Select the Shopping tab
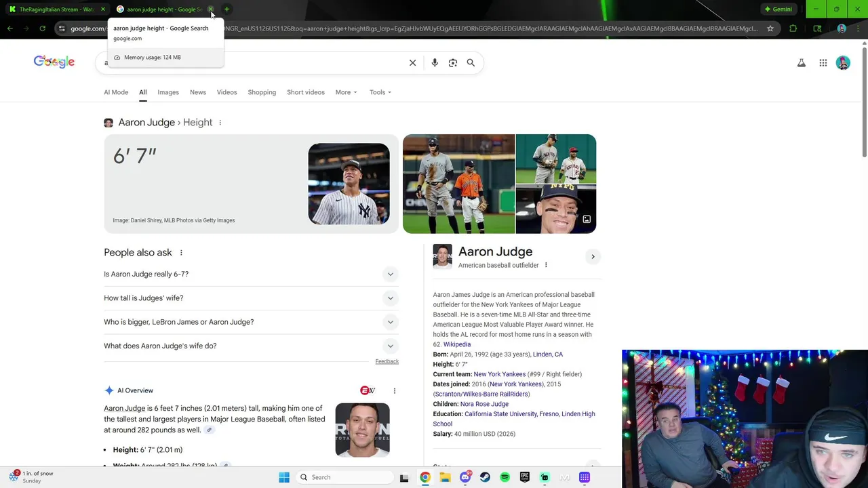Image resolution: width=868 pixels, height=488 pixels. pos(262,92)
